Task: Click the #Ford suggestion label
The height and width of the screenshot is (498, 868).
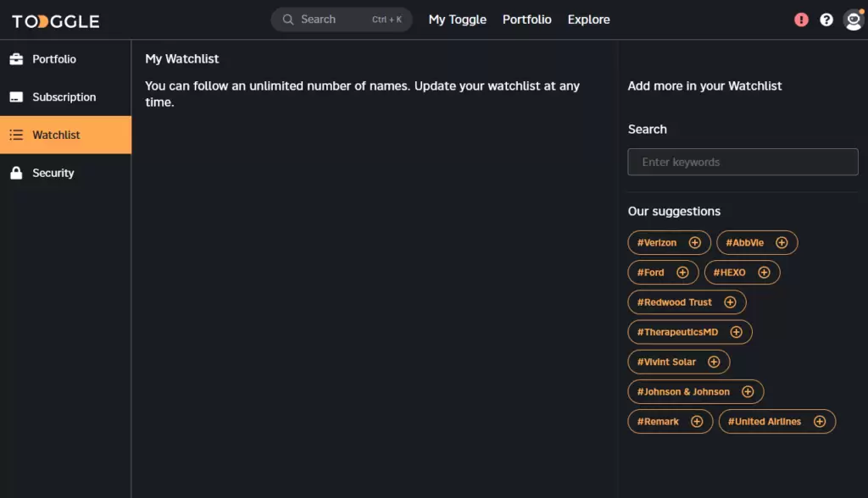Action: pos(650,272)
